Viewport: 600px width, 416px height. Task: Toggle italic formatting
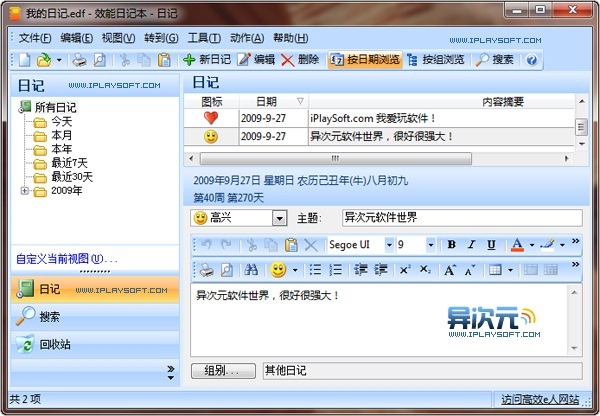pyautogui.click(x=471, y=245)
